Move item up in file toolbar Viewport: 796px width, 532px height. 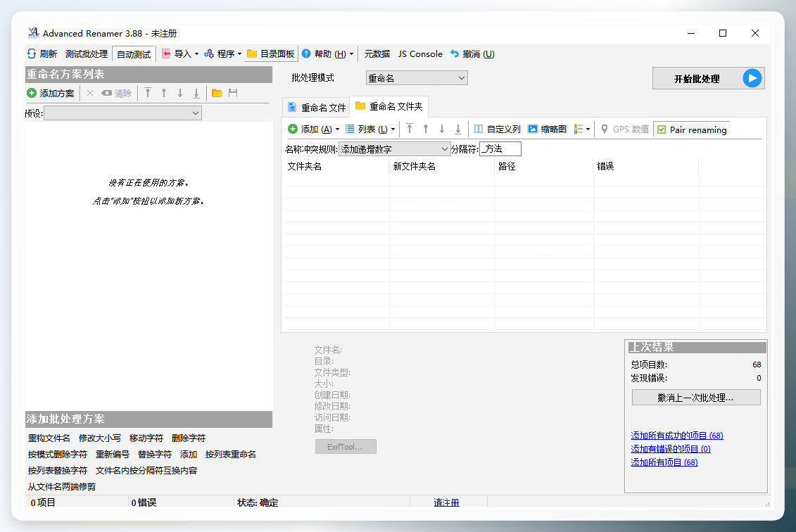point(426,129)
